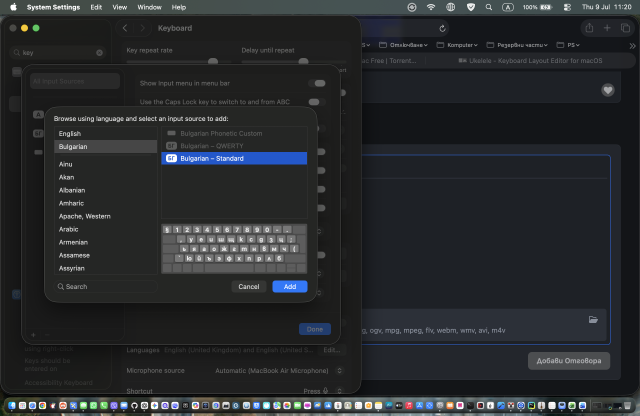
Task: Open Spotlight search in menu bar
Action: (489, 7)
